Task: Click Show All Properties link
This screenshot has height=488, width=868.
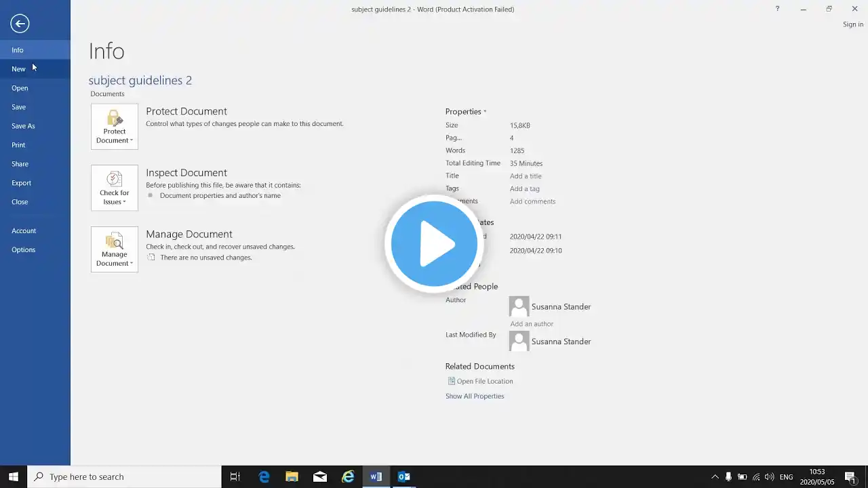Action: (x=475, y=396)
